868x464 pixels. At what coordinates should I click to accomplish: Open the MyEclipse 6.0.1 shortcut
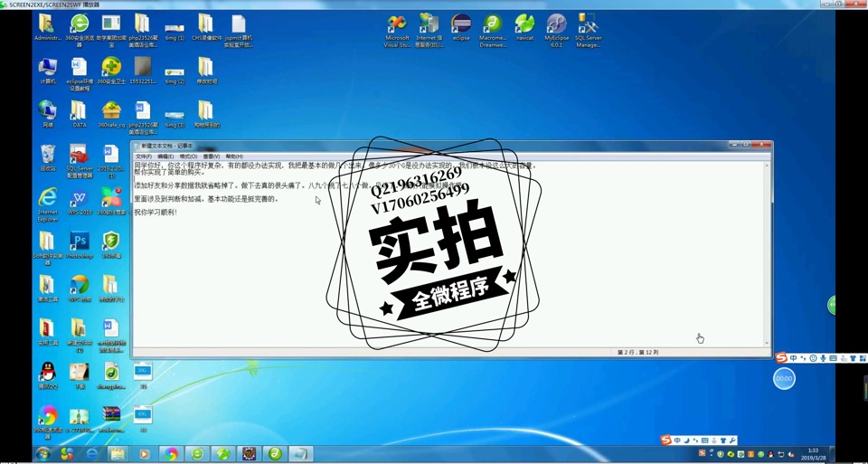[x=556, y=24]
